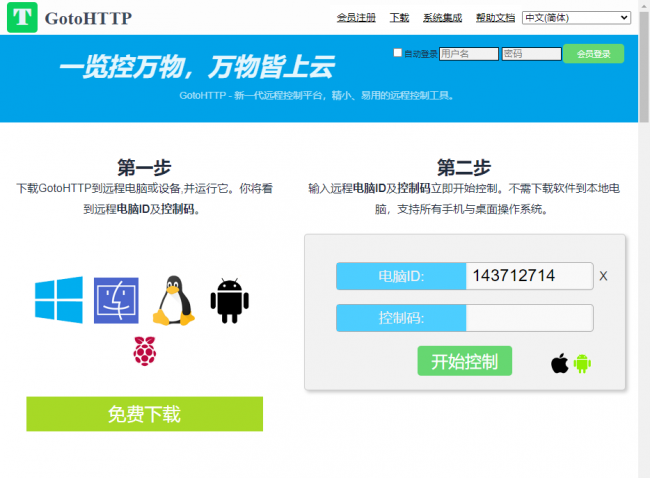This screenshot has height=478, width=650.
Task: Select the Windows platform icon
Action: tap(58, 300)
